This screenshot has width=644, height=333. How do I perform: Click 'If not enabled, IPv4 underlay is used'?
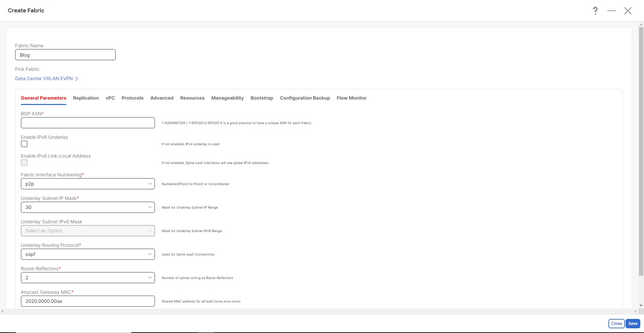click(190, 144)
